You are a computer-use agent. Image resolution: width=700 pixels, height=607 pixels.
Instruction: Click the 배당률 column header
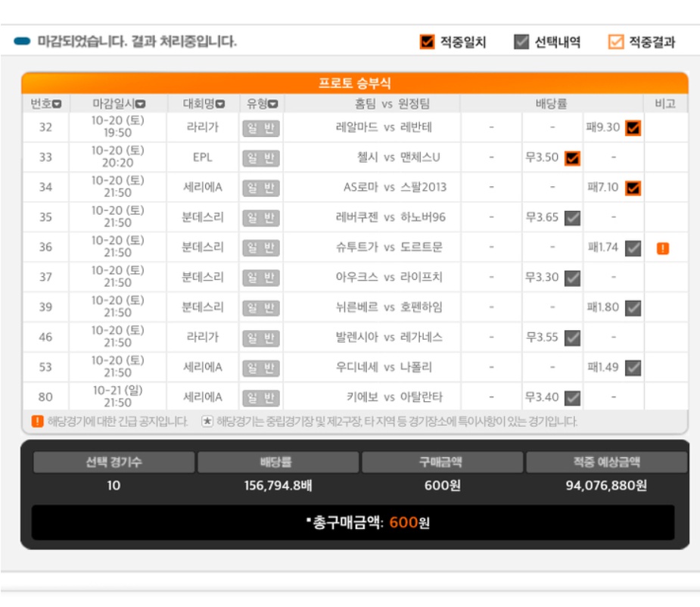(552, 104)
